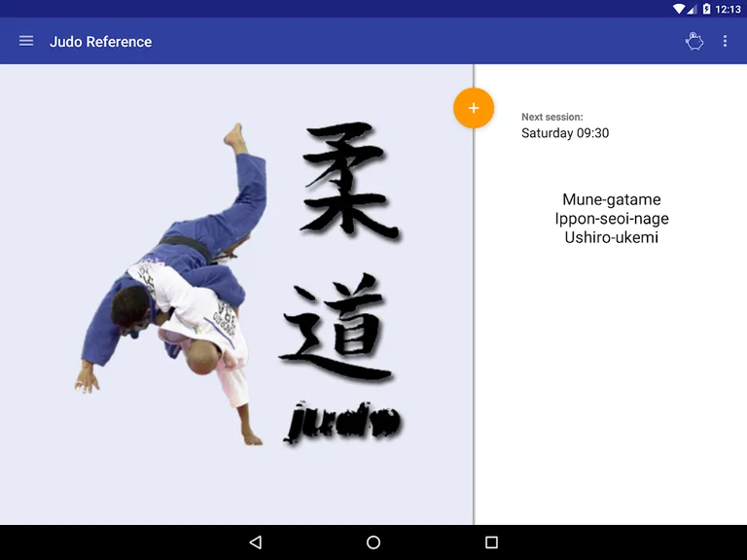This screenshot has height=560, width=747.
Task: Tap the Wi-Fi signal icon
Action: pyautogui.click(x=678, y=9)
